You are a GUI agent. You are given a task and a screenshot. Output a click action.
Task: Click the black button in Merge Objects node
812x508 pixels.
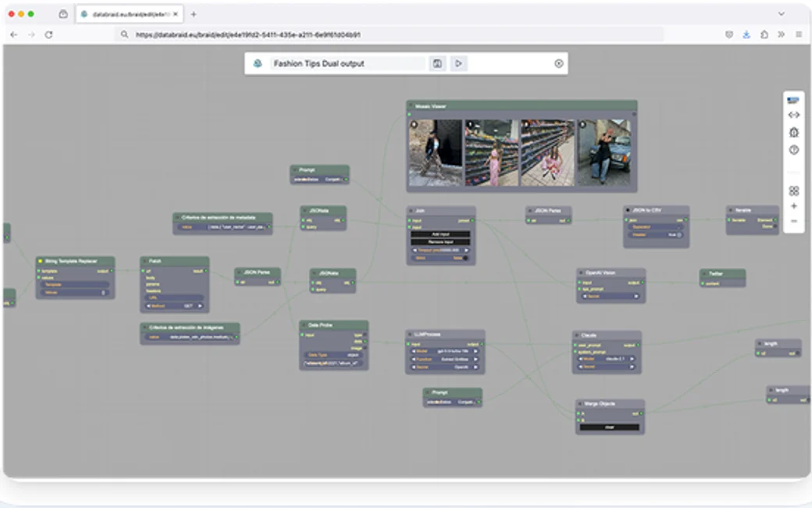coord(610,428)
